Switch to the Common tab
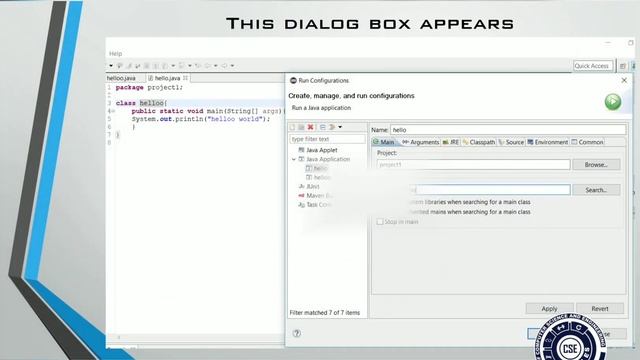The image size is (640, 360). point(587,142)
